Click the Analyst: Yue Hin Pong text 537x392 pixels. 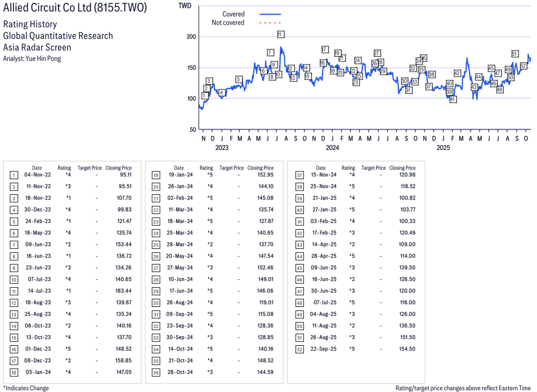tap(32, 59)
